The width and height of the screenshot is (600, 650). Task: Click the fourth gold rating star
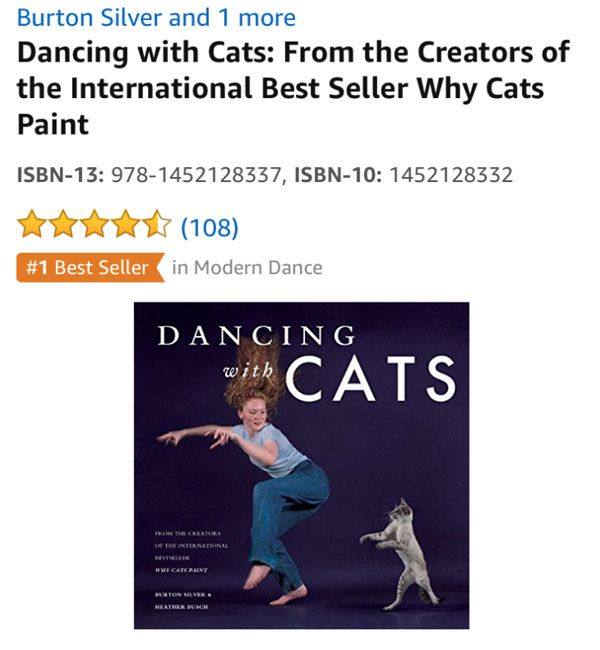click(x=126, y=226)
